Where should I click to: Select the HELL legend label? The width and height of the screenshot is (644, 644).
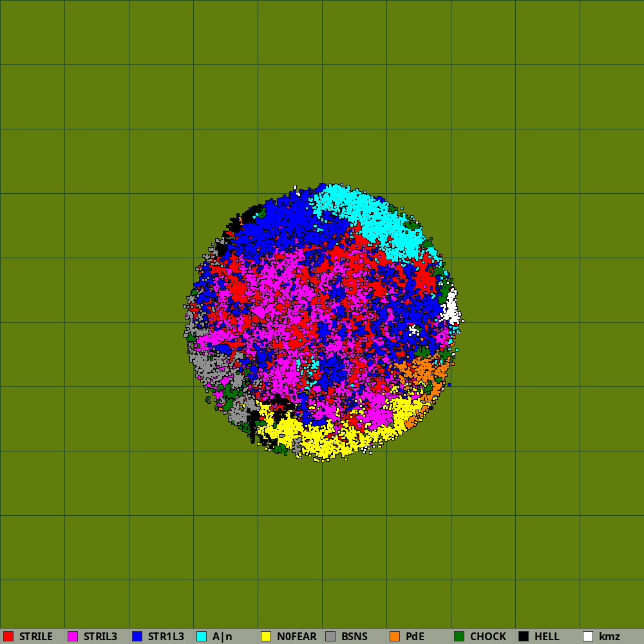click(547, 637)
